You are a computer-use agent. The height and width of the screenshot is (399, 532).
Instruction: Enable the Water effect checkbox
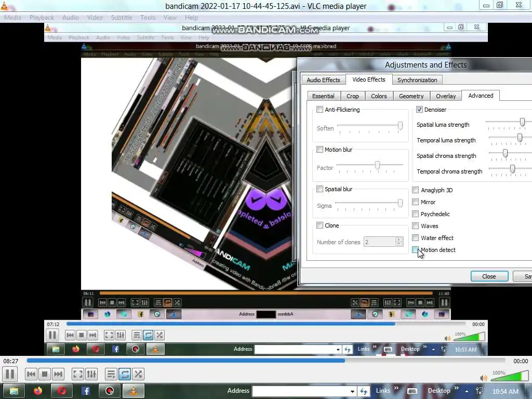[415, 237]
